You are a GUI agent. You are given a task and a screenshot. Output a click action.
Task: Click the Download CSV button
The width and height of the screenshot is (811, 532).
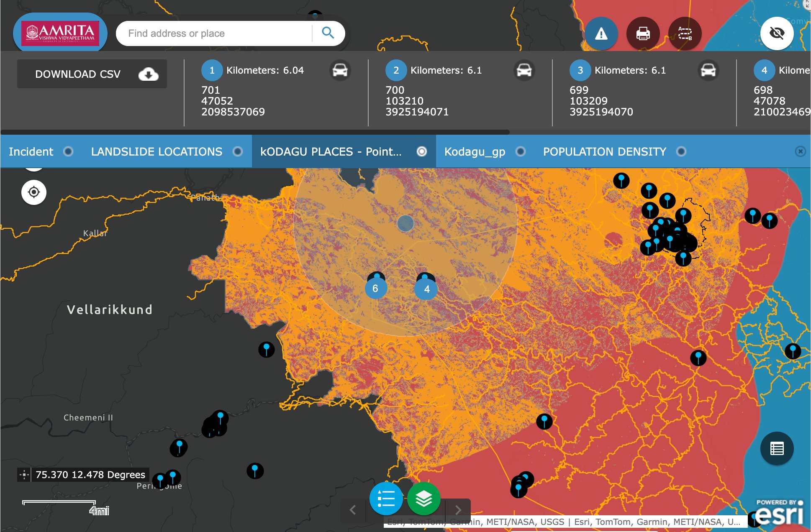coord(92,74)
